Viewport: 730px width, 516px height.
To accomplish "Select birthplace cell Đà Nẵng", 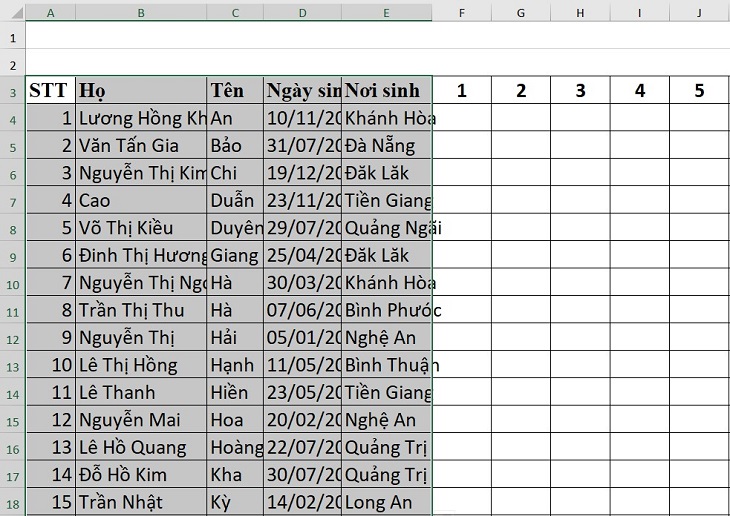I will pos(386,145).
